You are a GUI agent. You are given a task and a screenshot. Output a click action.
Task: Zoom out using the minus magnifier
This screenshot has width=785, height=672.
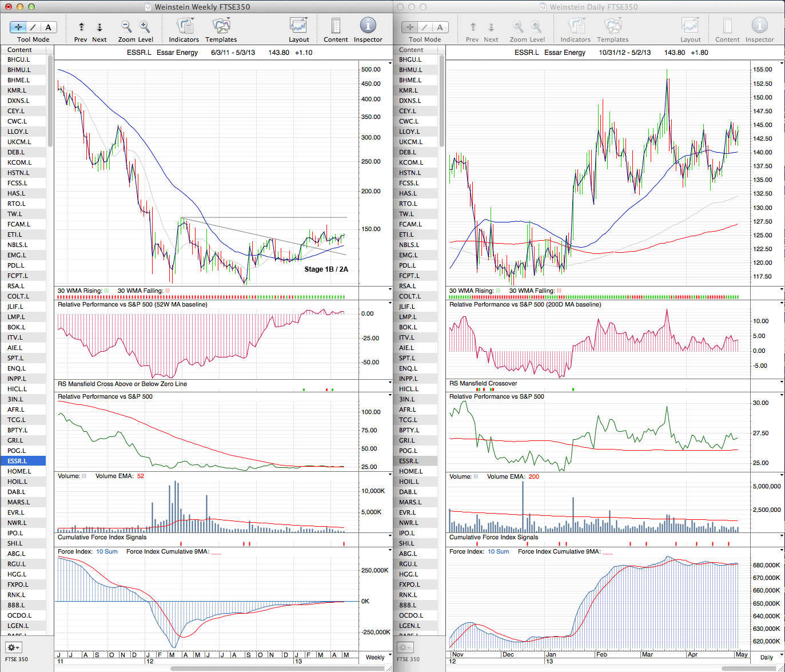[126, 26]
